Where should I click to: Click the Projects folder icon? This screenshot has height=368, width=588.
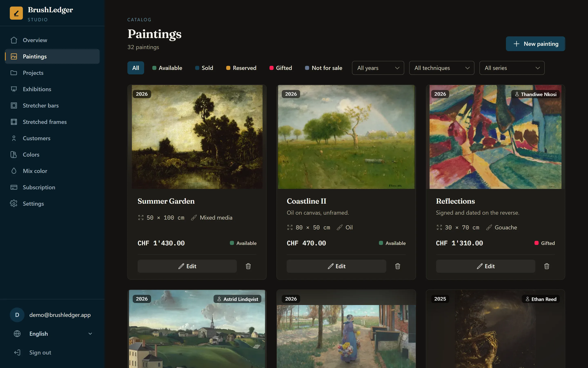(14, 73)
